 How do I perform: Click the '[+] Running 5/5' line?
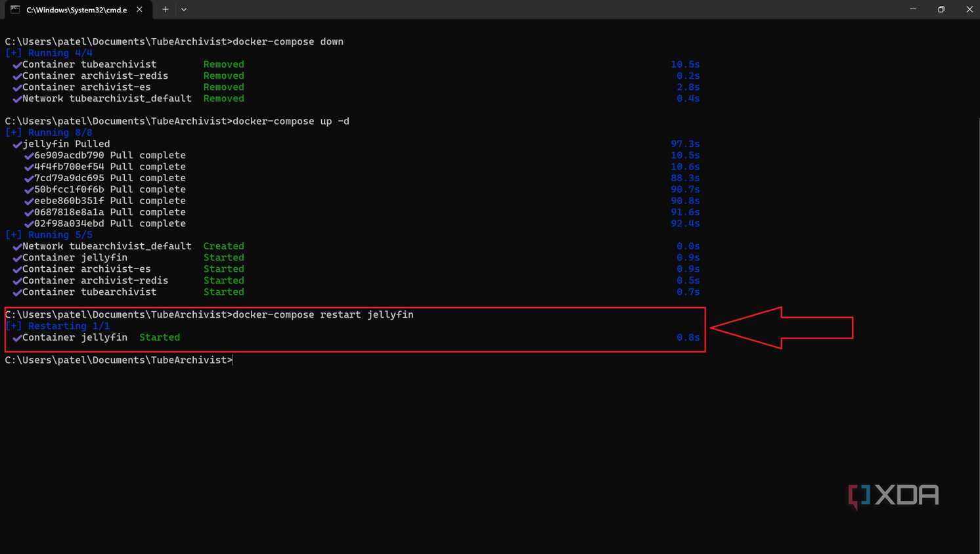pos(49,235)
